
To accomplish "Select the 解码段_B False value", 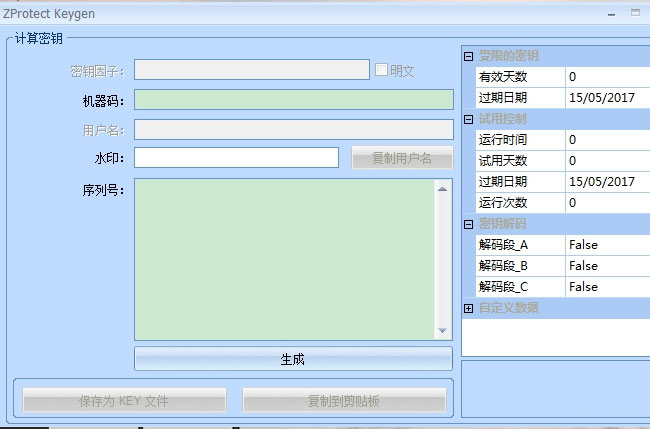I will [608, 266].
